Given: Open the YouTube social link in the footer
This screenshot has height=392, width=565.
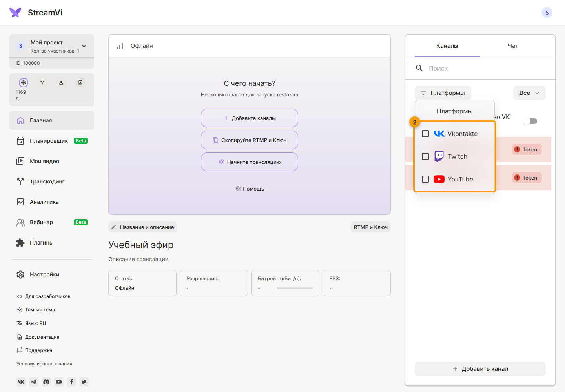Looking at the screenshot, I should (59, 382).
